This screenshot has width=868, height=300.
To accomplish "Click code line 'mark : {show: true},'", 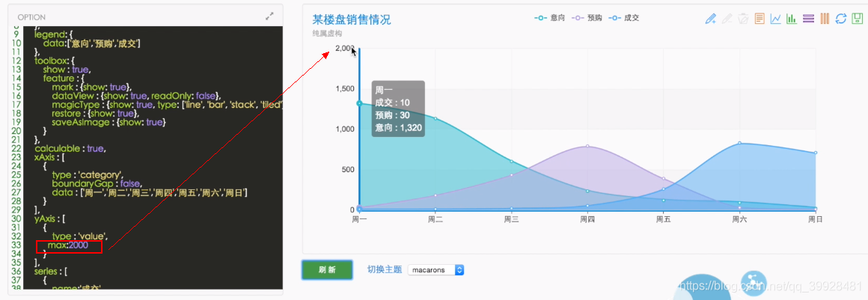I will 91,87.
